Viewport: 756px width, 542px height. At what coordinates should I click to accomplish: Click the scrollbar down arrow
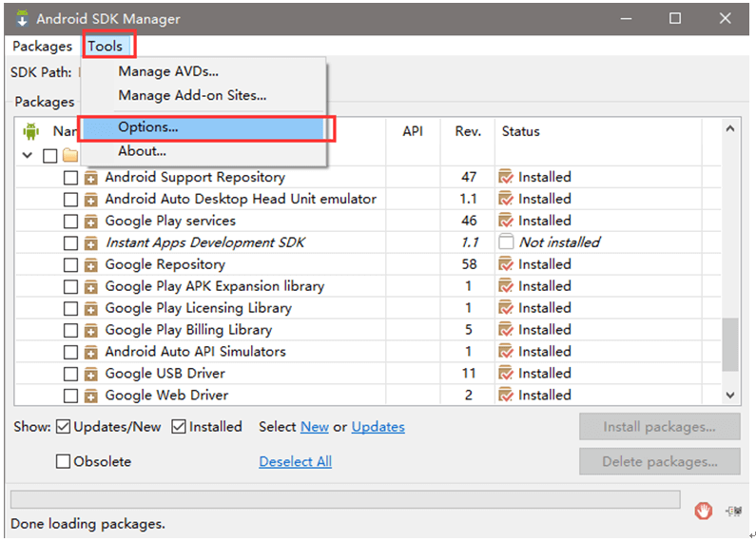729,395
